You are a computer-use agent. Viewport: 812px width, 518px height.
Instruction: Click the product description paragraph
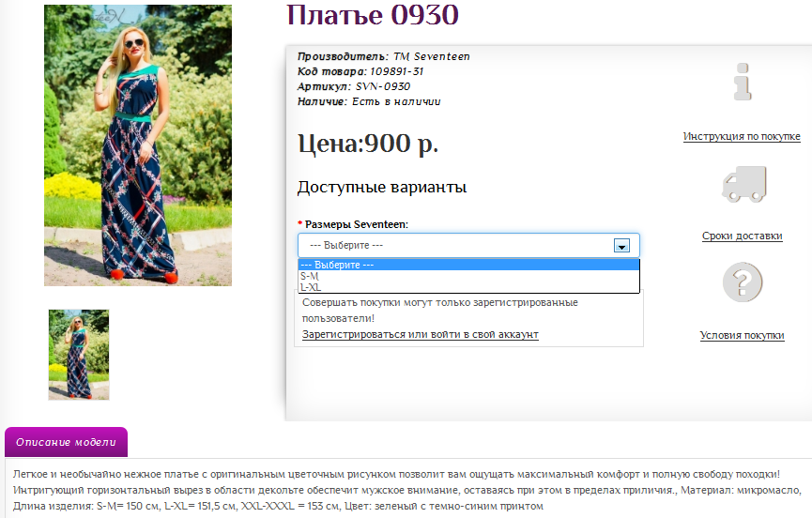coord(407,490)
